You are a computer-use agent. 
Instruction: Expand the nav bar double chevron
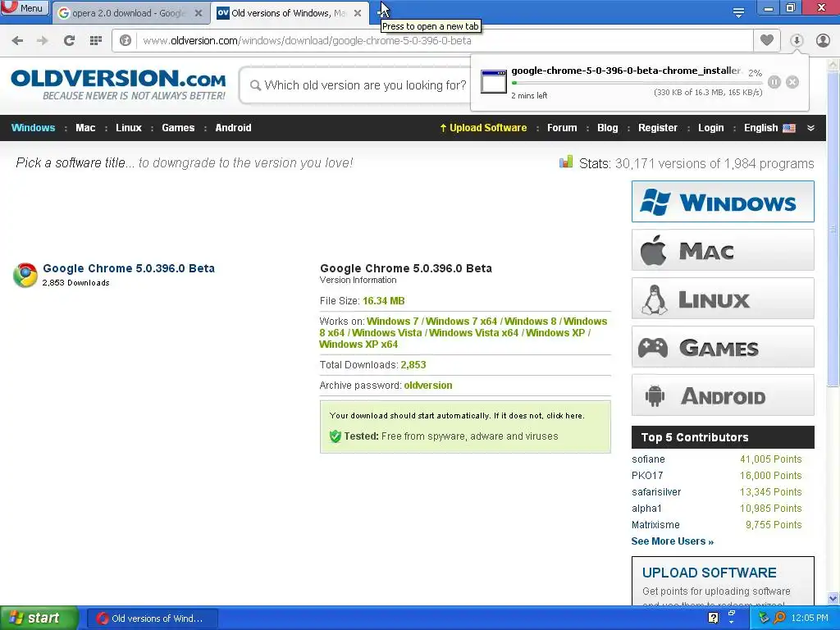810,128
